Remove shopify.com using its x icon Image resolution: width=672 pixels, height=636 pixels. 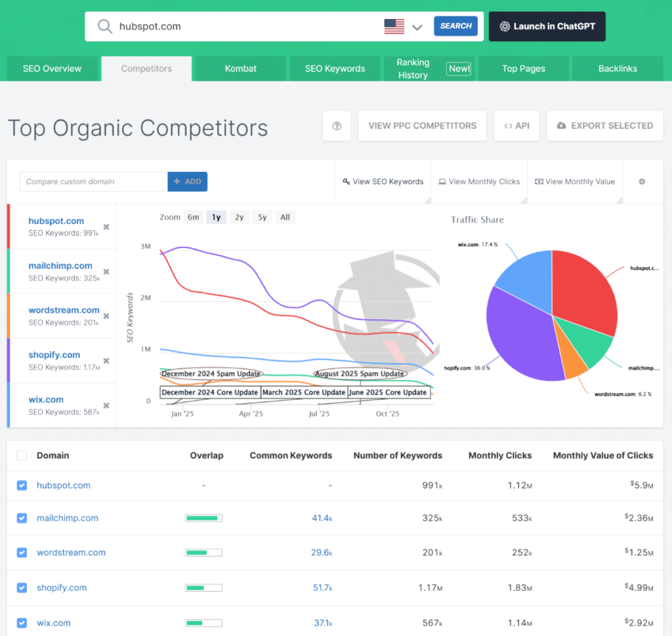click(x=106, y=360)
